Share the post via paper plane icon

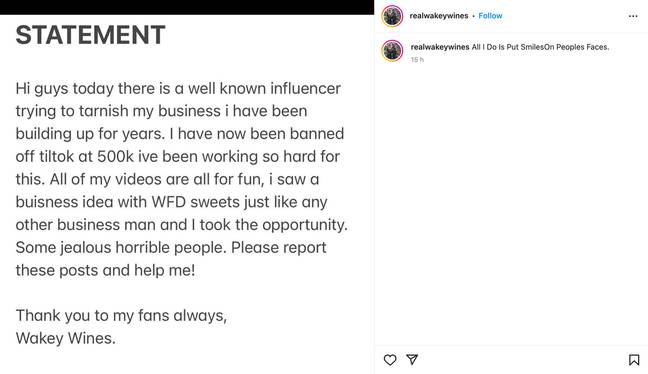[x=412, y=360]
